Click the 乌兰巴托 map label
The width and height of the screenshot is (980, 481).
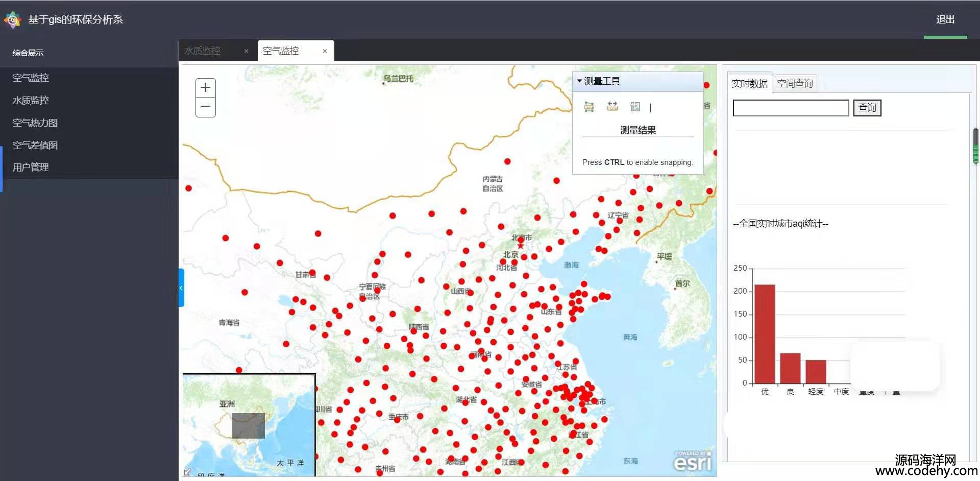398,79
